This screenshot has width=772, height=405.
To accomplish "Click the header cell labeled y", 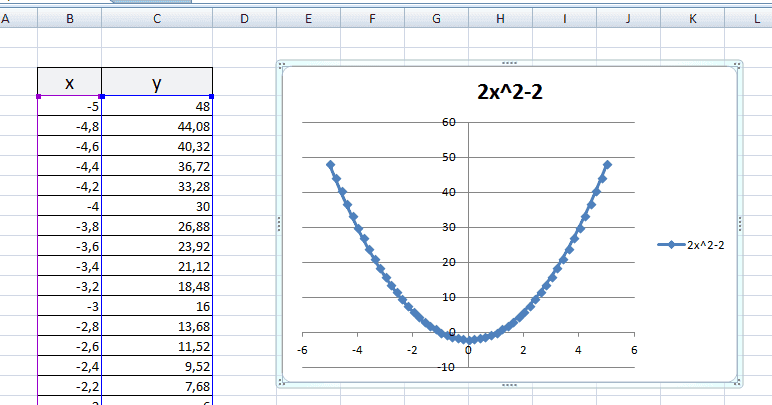I will (x=156, y=83).
